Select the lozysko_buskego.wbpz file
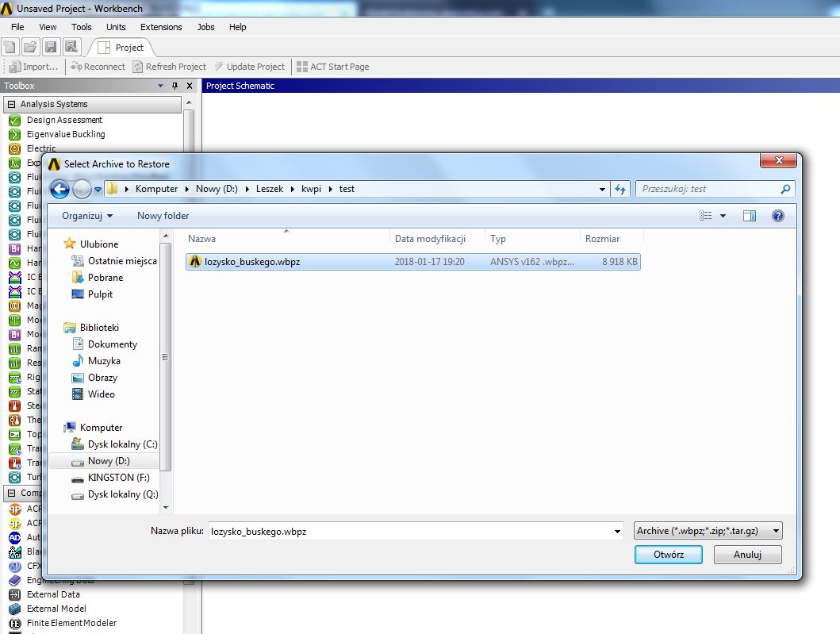 tap(413, 262)
